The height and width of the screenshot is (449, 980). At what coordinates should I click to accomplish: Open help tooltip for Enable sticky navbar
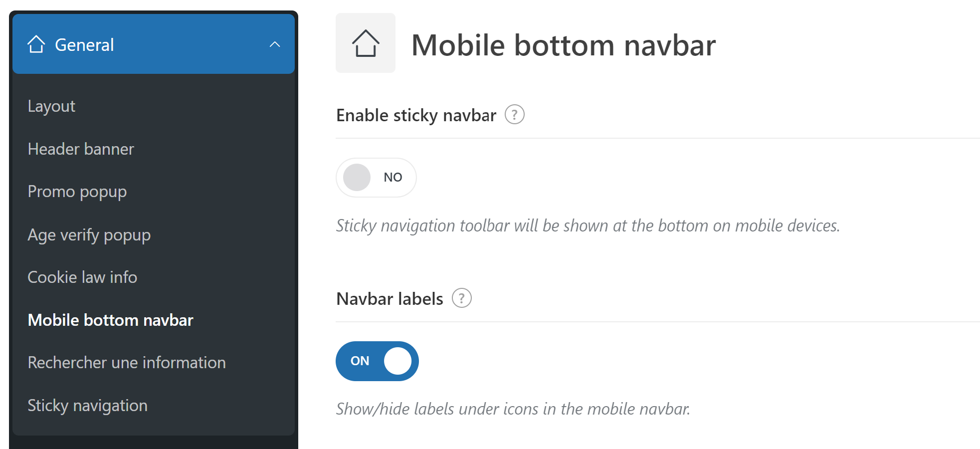[x=514, y=115]
